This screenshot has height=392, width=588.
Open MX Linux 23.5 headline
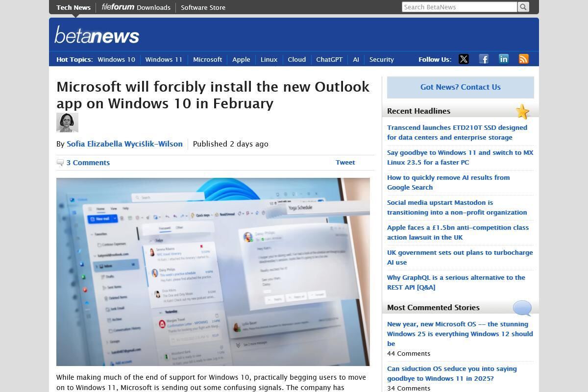(x=460, y=157)
